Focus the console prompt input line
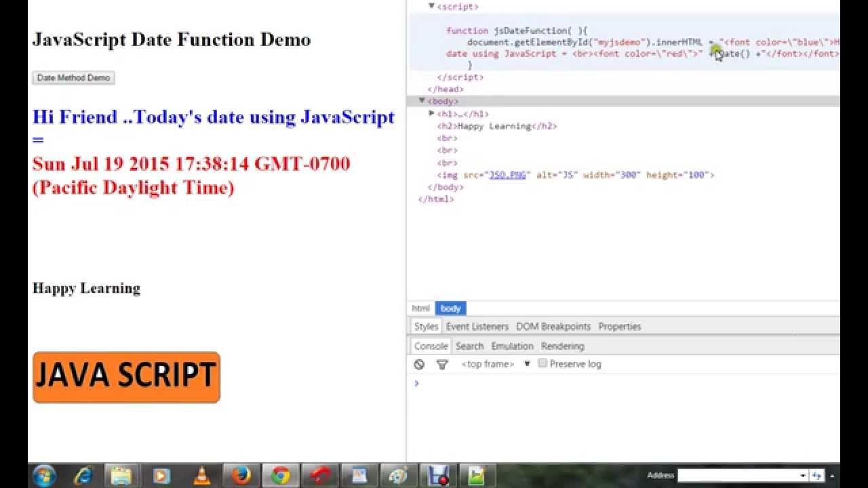 coord(627,383)
